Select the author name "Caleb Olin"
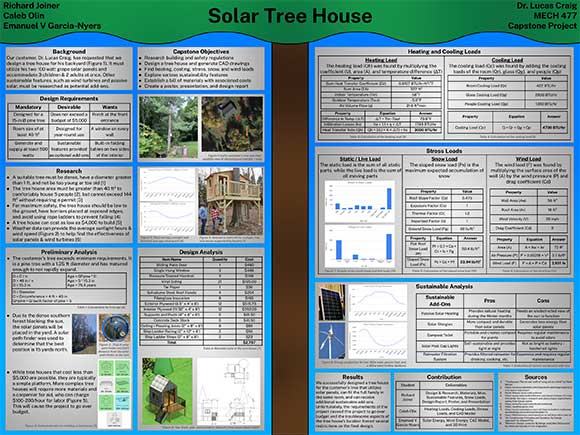 (24, 16)
